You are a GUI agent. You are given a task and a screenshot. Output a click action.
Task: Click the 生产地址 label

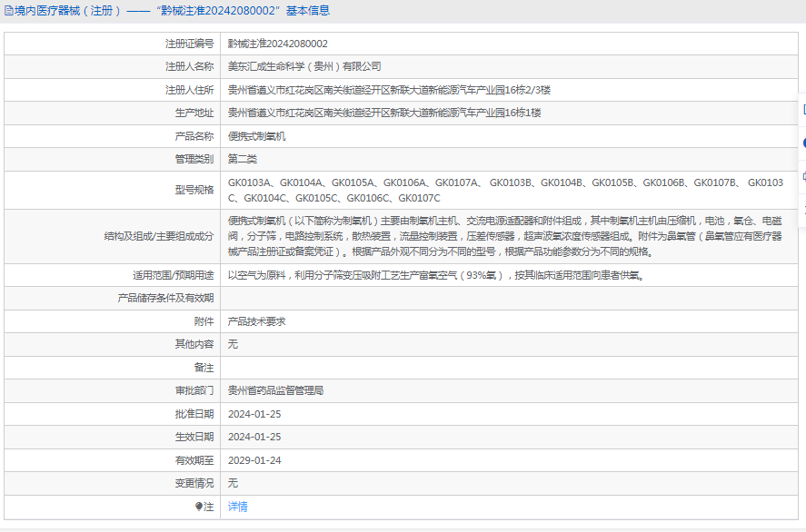pyautogui.click(x=194, y=113)
